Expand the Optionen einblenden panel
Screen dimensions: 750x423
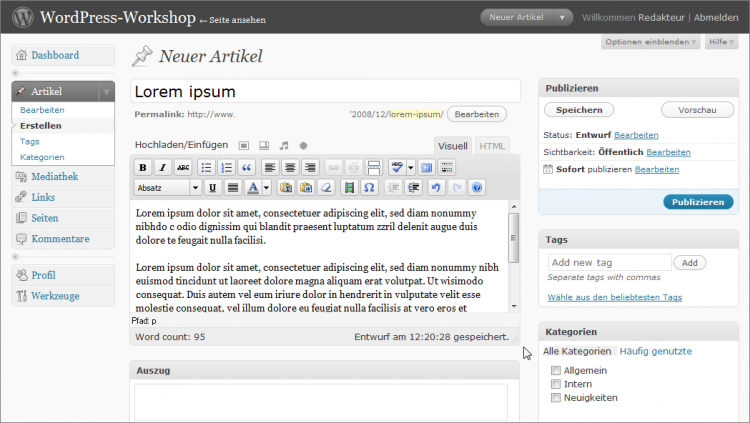click(x=651, y=42)
